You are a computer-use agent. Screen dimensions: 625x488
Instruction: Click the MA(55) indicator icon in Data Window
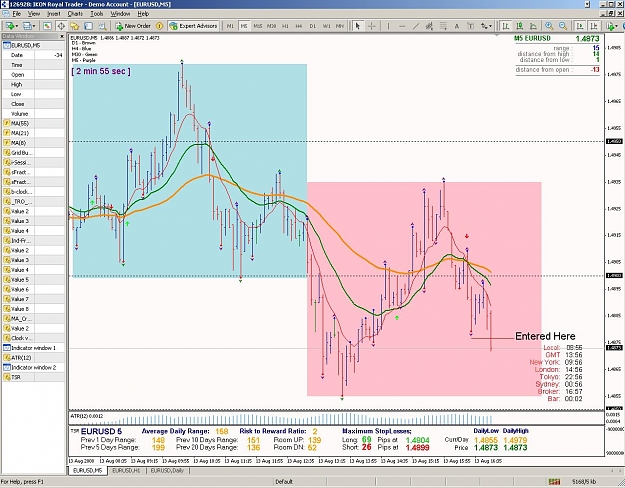6,123
